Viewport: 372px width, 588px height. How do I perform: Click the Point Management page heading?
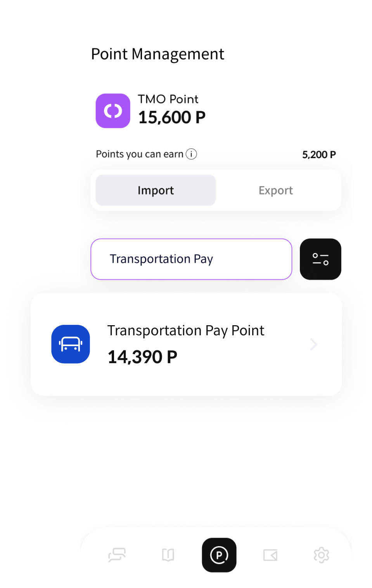click(157, 54)
